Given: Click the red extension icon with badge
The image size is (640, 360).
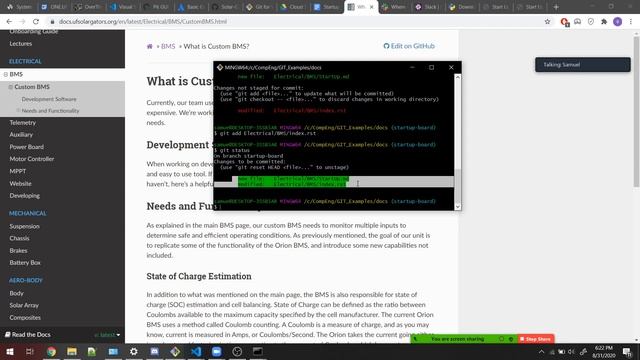Looking at the screenshot, I should [x=564, y=22].
